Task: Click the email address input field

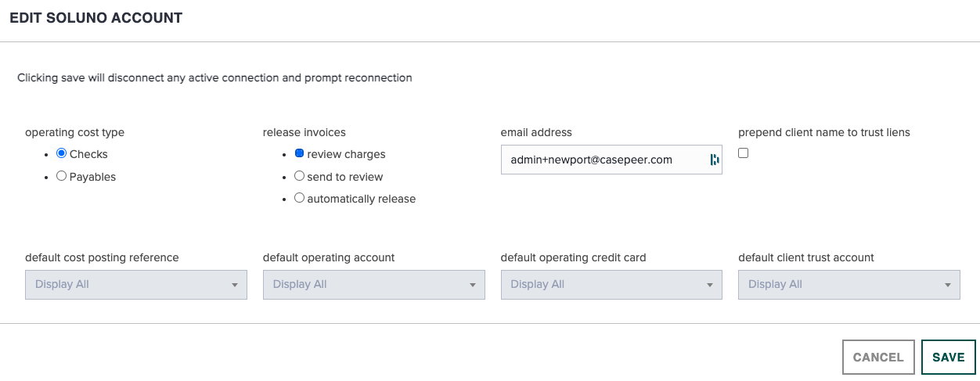Action: [611, 160]
